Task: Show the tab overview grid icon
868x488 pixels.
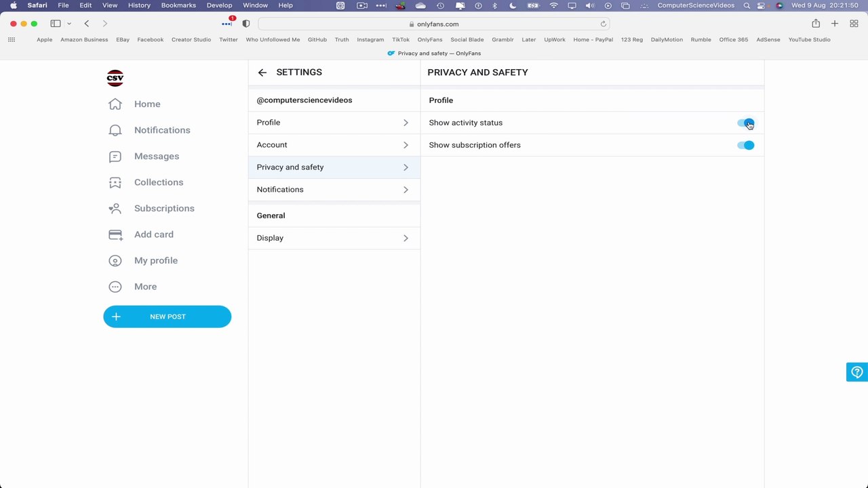Action: click(x=854, y=24)
